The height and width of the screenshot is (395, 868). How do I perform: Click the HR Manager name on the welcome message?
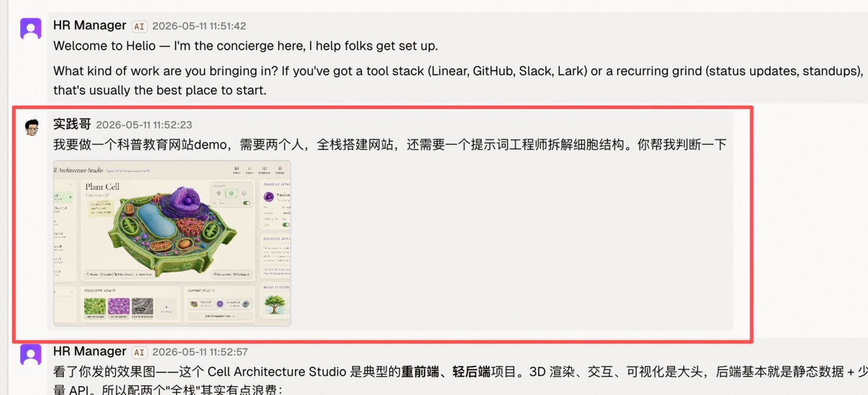(90, 26)
